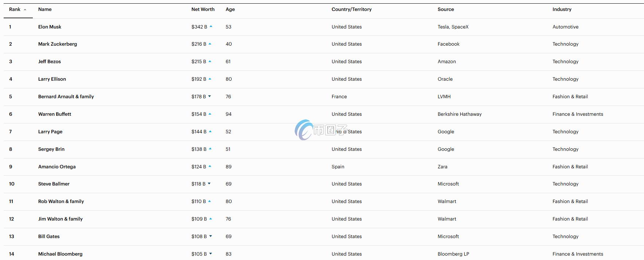Select the up trend arrow for Jeff Bezos
The image size is (644, 260).
click(x=210, y=61)
